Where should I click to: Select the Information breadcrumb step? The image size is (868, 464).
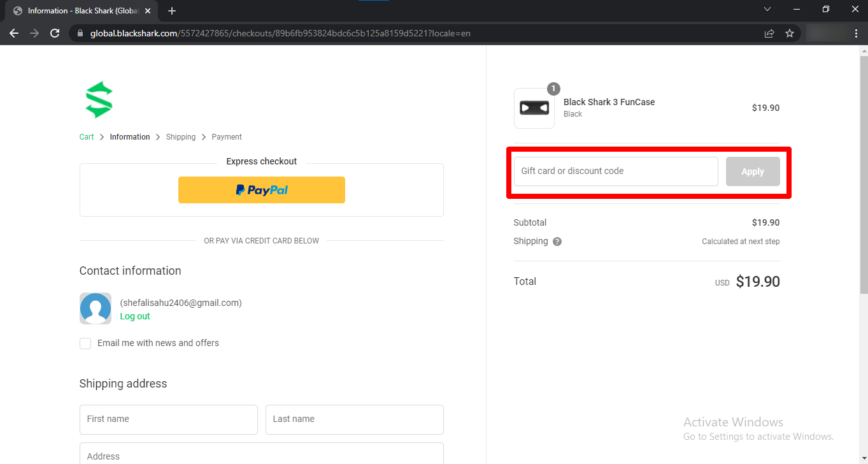tap(130, 137)
